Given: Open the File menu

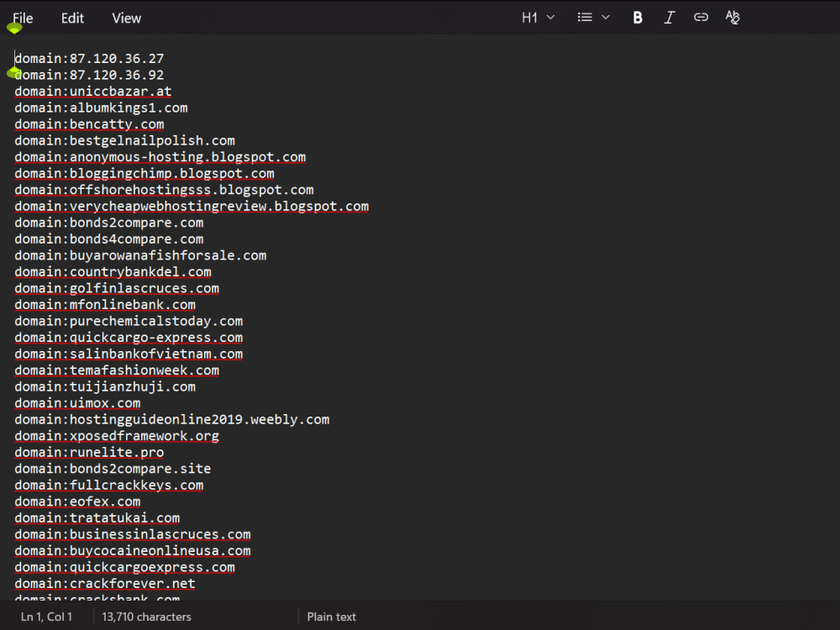Looking at the screenshot, I should (x=23, y=18).
